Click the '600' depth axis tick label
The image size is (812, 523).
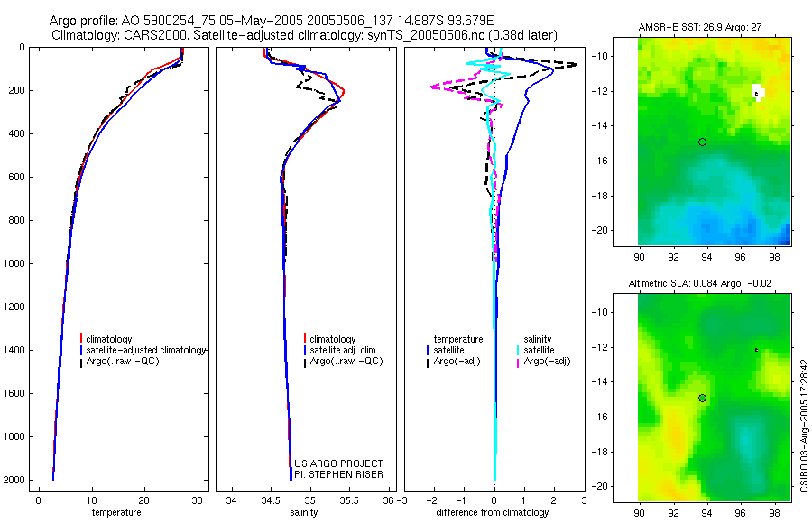point(18,177)
